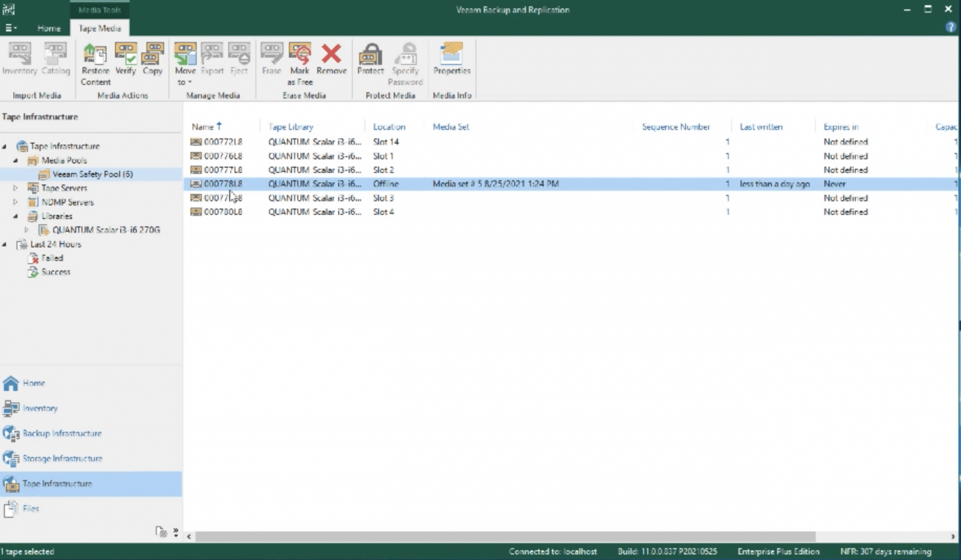
Task: Click the Inventory ribbon icon
Action: 20,59
